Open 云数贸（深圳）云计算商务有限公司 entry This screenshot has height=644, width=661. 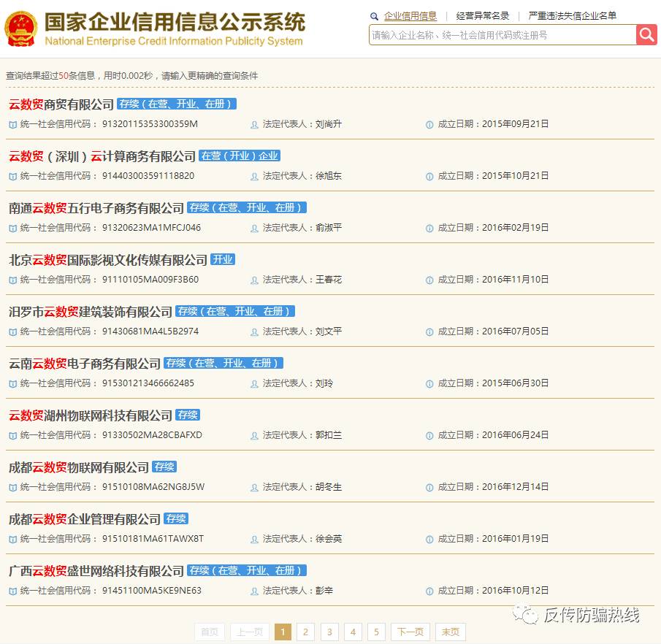pyautogui.click(x=102, y=156)
